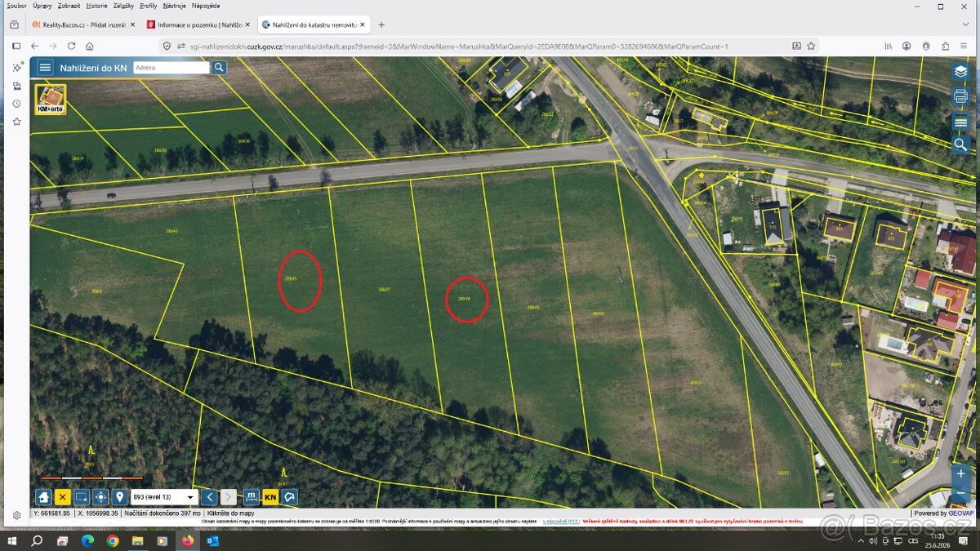Select the distance measuring tool
The image size is (980, 551).
(252, 496)
